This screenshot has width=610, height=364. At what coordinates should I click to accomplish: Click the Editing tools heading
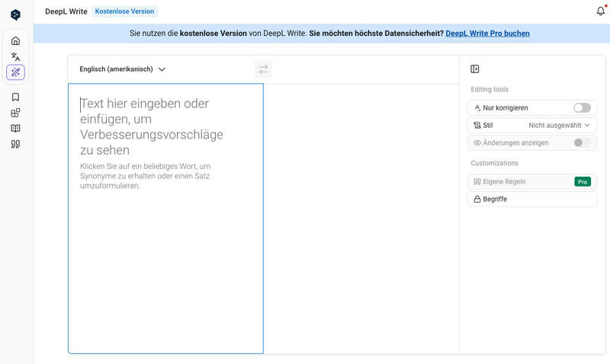(x=490, y=89)
